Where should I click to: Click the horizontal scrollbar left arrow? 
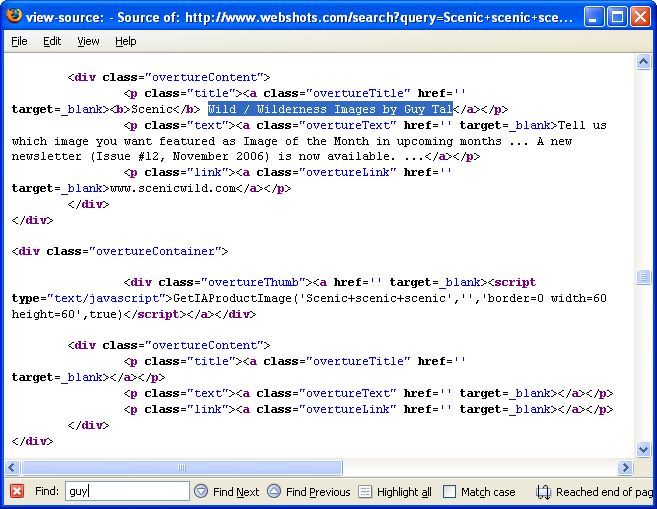click(12, 467)
